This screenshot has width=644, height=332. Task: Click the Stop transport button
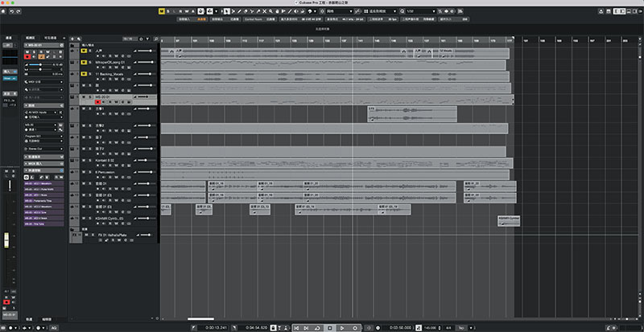pos(329,328)
